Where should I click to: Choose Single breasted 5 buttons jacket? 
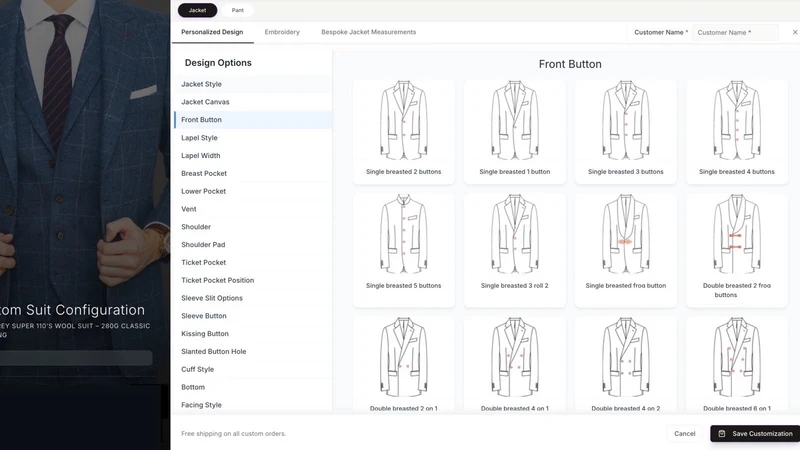(x=403, y=250)
